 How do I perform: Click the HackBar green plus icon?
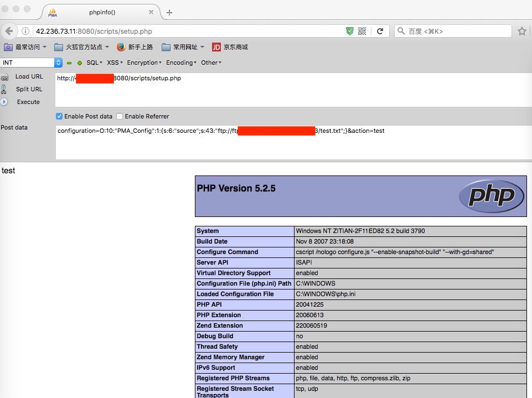coord(79,63)
